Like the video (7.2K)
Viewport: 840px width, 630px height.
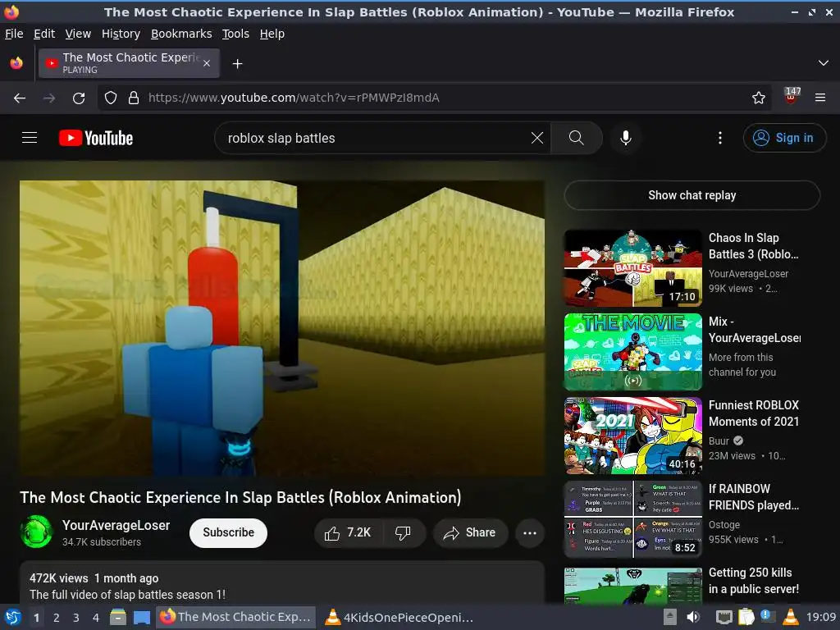point(348,532)
